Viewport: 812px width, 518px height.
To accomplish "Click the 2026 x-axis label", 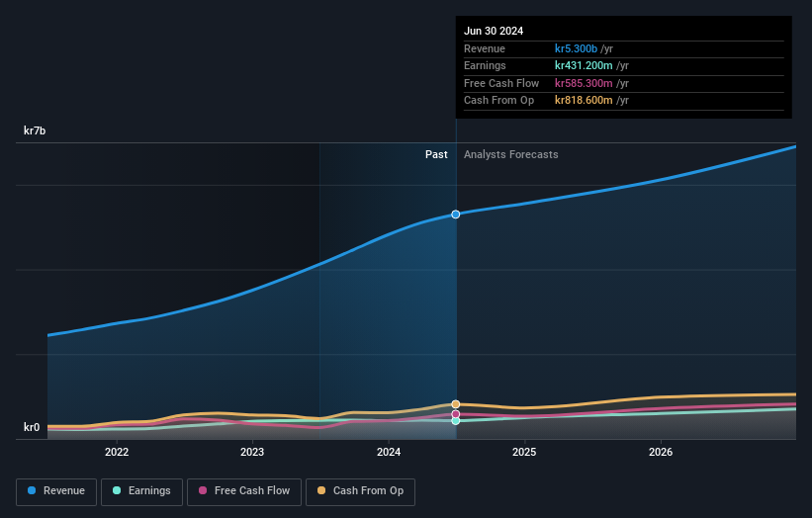I will pos(661,452).
